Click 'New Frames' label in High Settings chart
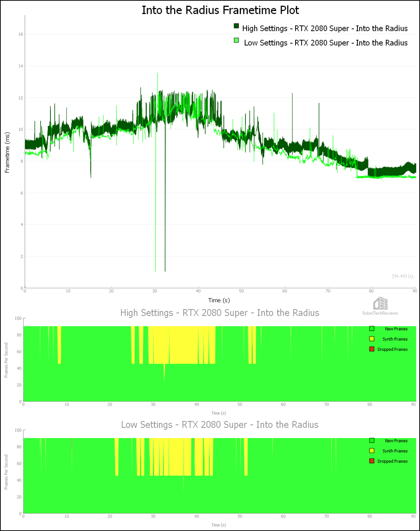 (x=396, y=329)
